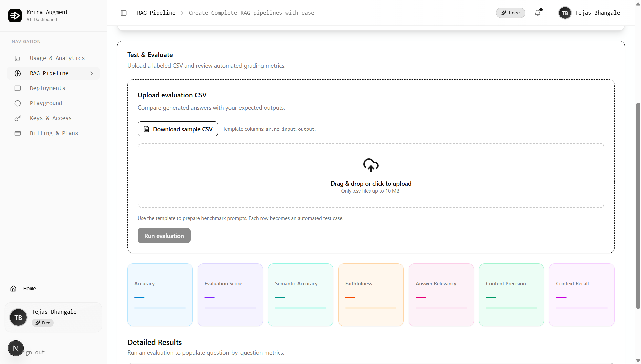Image resolution: width=641 pixels, height=364 pixels.
Task: Click the document icon in Download sample CSV
Action: pos(146,129)
